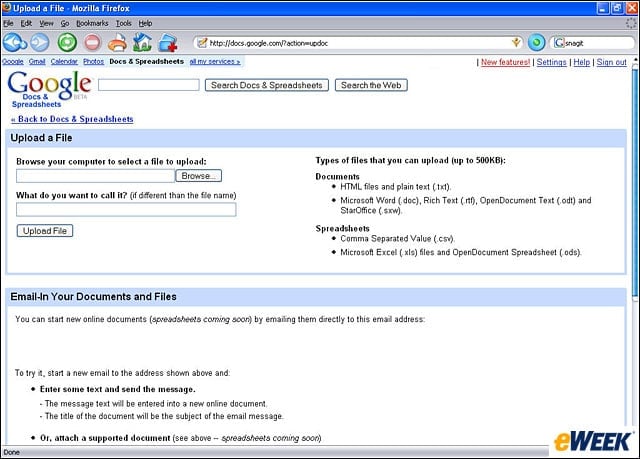This screenshot has width=640, height=459.
Task: Click the Search the Web button
Action: [x=371, y=85]
